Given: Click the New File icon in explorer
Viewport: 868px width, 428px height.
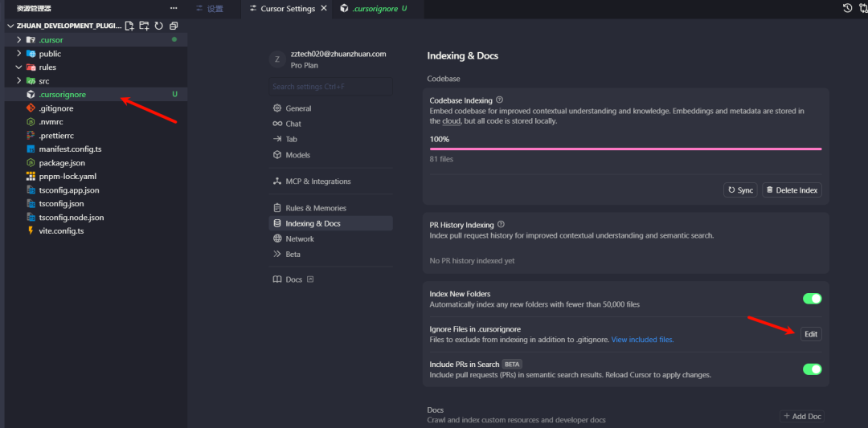Looking at the screenshot, I should point(129,26).
